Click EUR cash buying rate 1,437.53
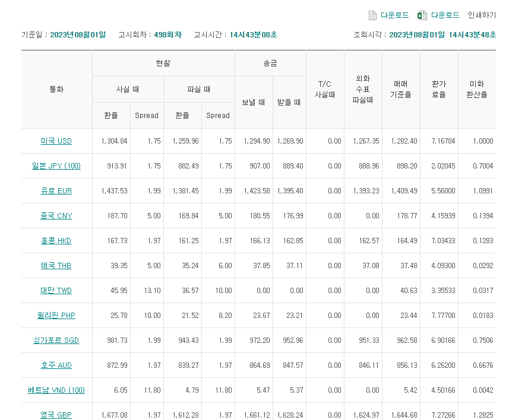This screenshot has height=420, width=528. pos(114,190)
